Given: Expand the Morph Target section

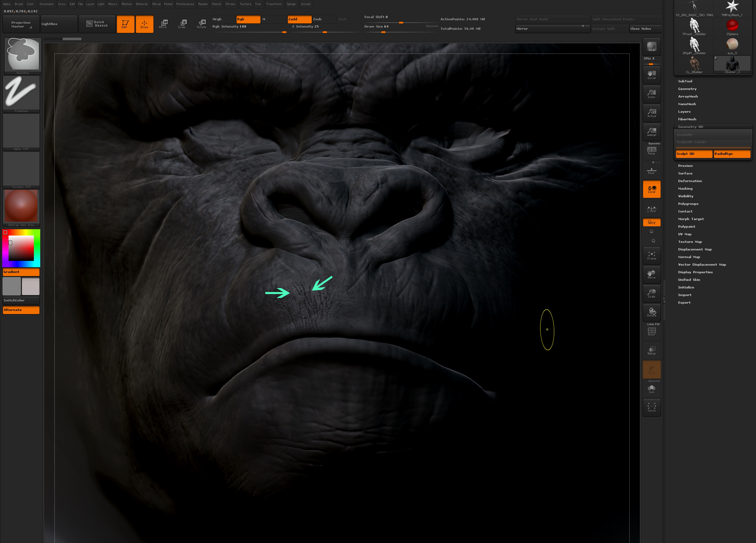Looking at the screenshot, I should pyautogui.click(x=691, y=219).
